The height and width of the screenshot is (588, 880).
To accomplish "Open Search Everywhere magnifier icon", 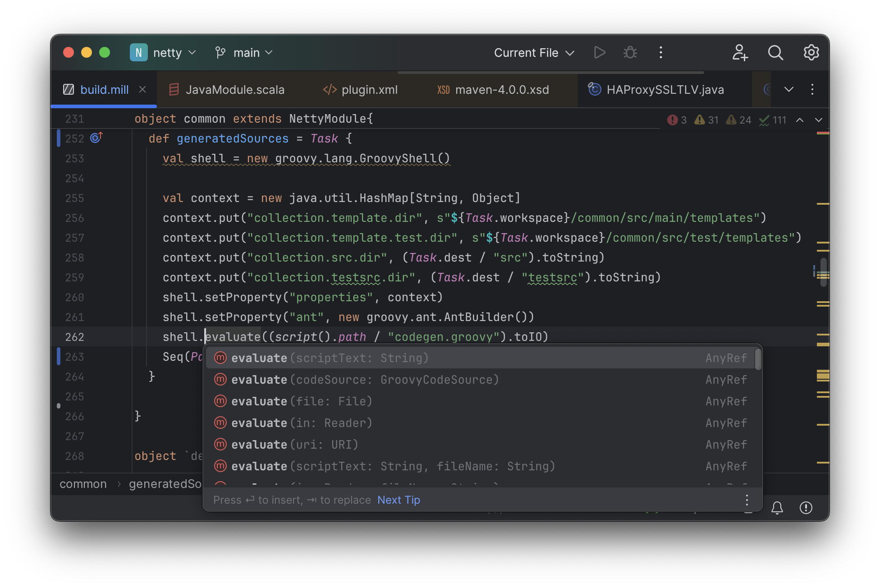I will [x=775, y=52].
